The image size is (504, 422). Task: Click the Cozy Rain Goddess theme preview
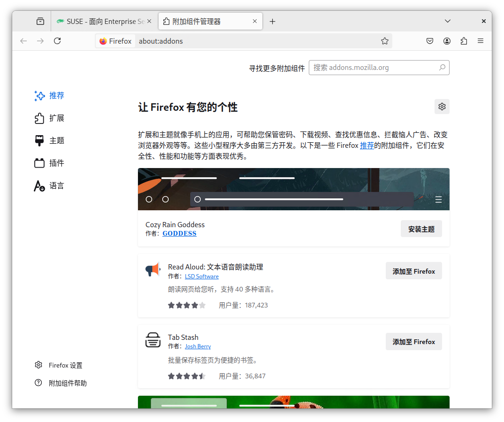(x=293, y=189)
